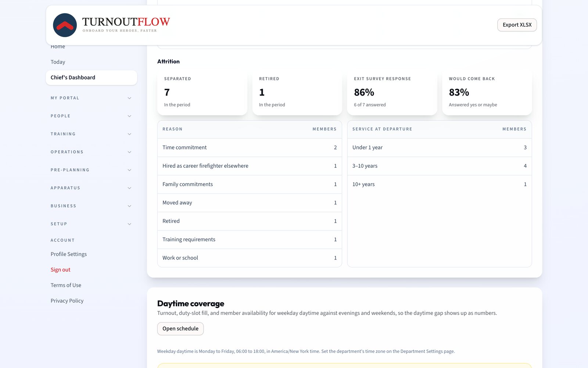Viewport: 588px width, 368px height.
Task: Select the Under 1 year row
Action: click(440, 148)
